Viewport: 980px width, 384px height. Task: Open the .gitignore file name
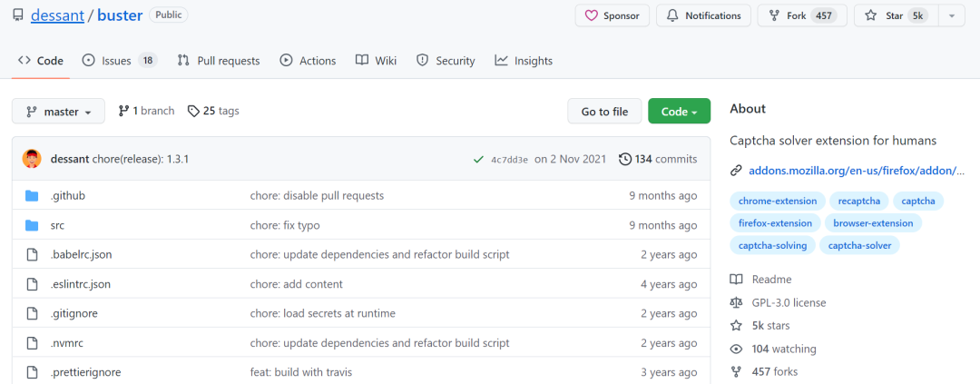pyautogui.click(x=73, y=313)
